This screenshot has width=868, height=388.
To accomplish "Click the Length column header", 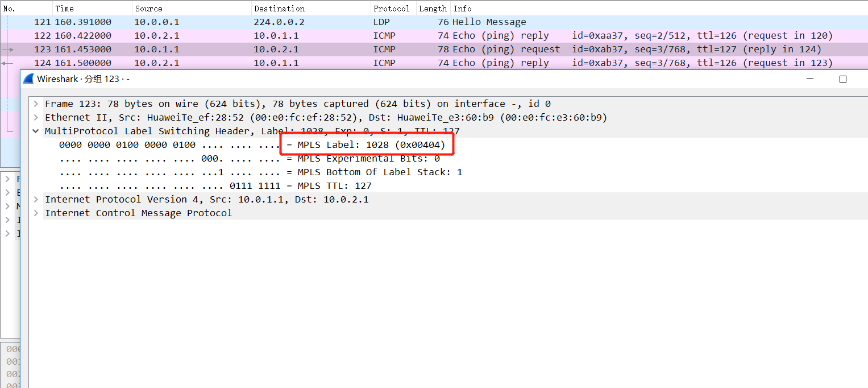I will [433, 8].
